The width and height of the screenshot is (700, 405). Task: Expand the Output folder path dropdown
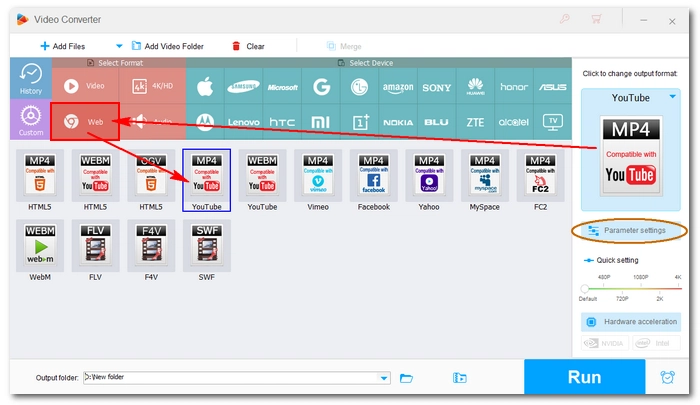[384, 378]
